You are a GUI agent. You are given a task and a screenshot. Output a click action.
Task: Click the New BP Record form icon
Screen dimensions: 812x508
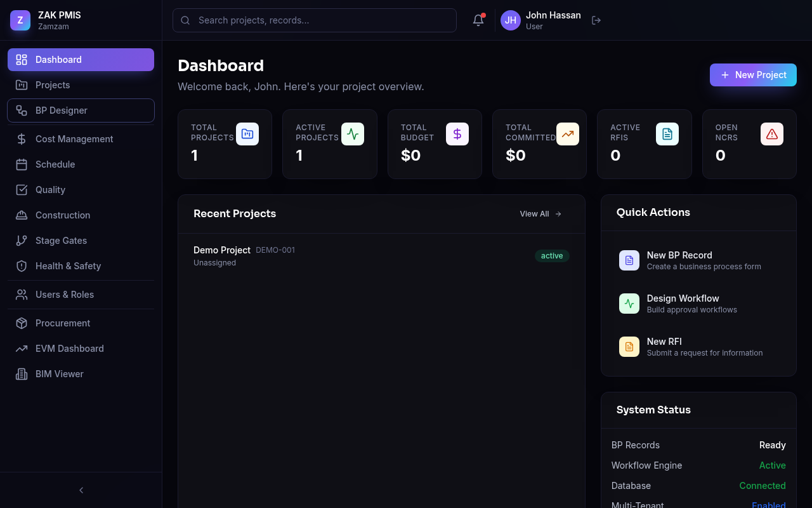click(629, 260)
